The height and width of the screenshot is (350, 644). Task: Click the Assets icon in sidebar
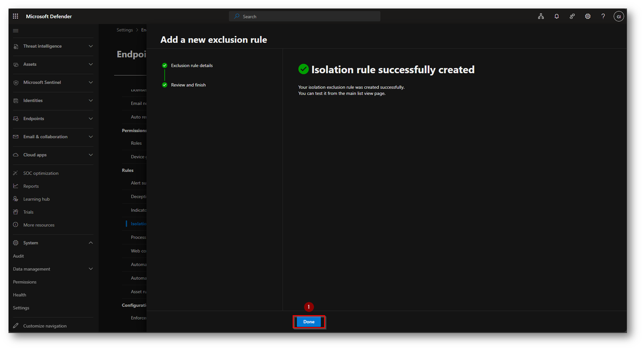(x=16, y=65)
